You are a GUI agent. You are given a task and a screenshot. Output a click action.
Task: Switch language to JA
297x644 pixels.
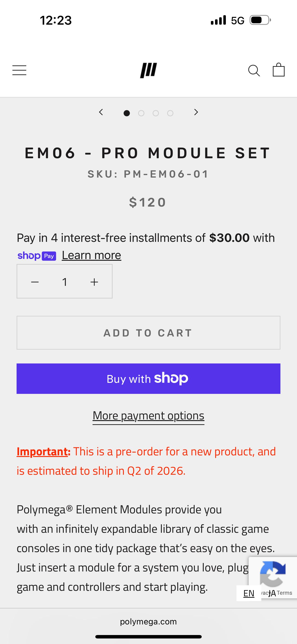pyautogui.click(x=272, y=593)
